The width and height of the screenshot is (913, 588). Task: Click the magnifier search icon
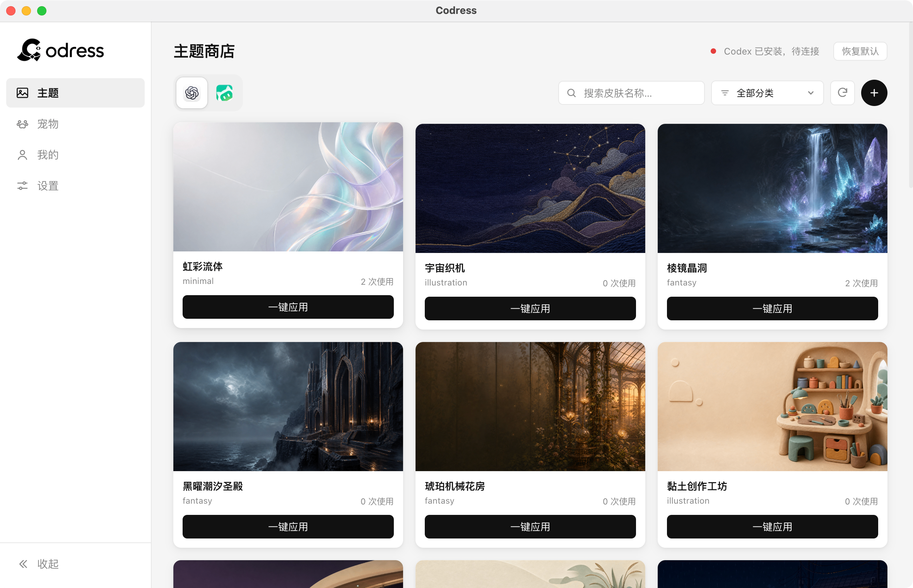[x=571, y=93]
